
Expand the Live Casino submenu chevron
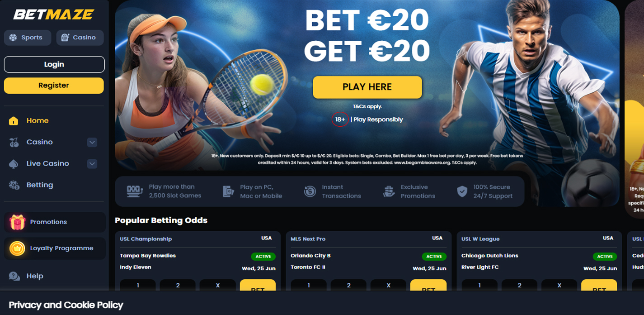click(92, 164)
